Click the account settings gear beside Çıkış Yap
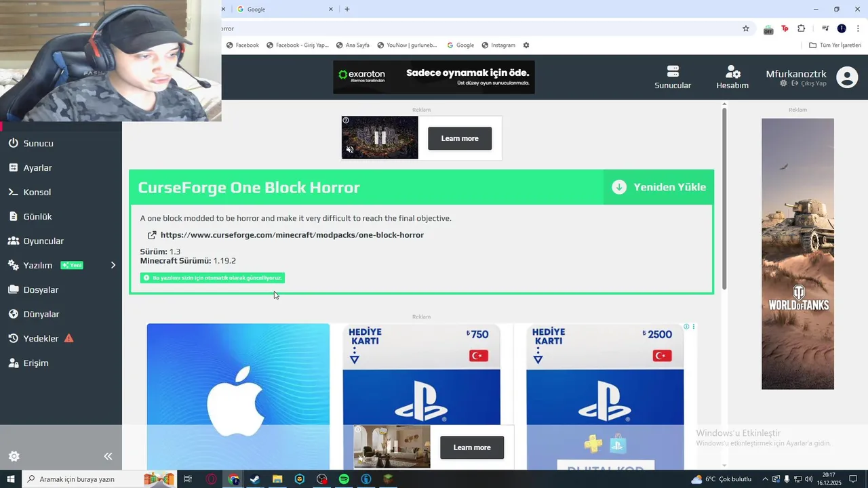868x488 pixels. [784, 83]
